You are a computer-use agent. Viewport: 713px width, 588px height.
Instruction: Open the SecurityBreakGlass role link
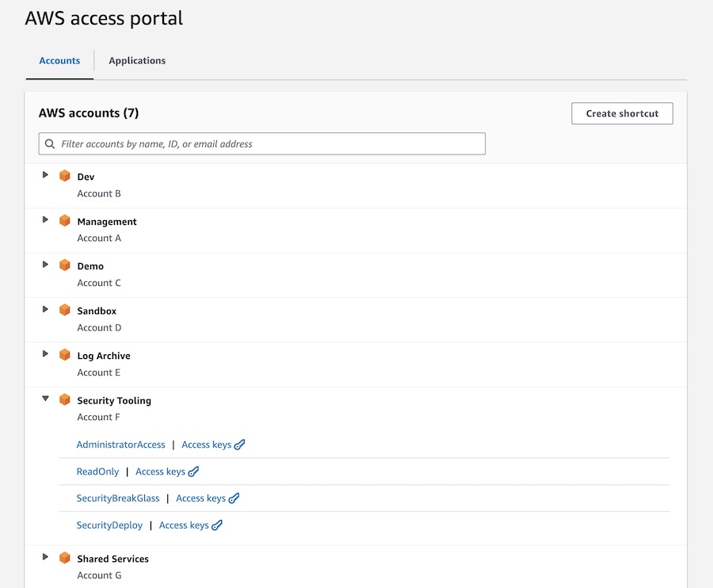(x=117, y=498)
